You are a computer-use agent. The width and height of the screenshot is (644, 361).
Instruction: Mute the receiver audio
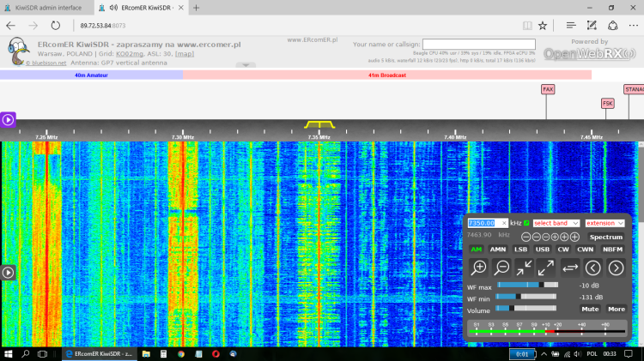click(590, 309)
